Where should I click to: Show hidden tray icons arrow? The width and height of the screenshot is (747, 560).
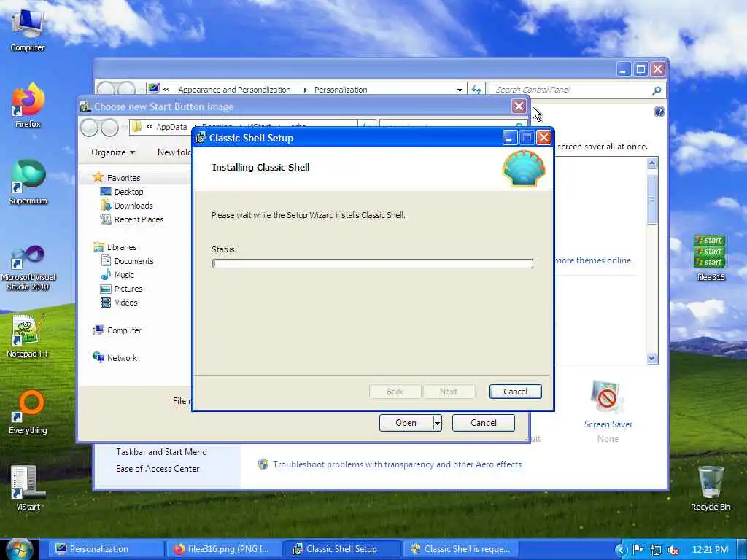coord(620,550)
